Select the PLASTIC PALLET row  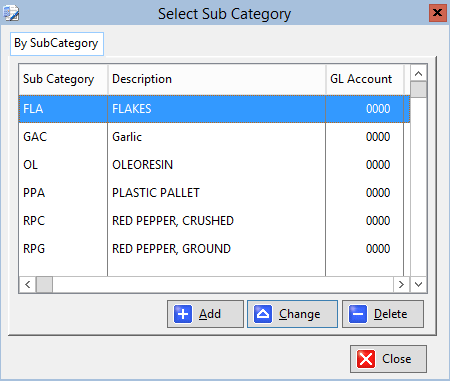[x=214, y=193]
